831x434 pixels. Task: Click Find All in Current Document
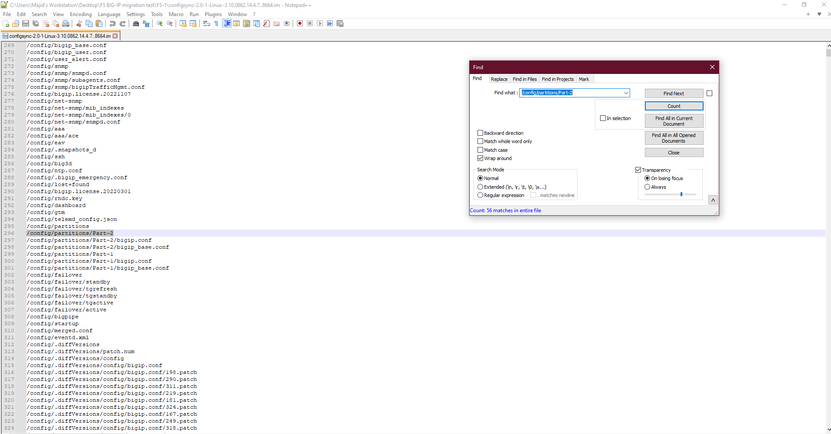(674, 121)
